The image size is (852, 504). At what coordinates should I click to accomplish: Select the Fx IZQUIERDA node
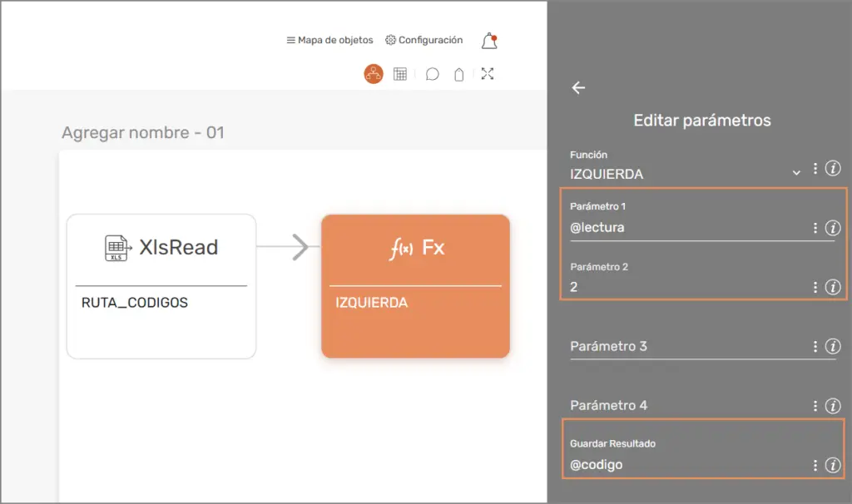tap(415, 286)
